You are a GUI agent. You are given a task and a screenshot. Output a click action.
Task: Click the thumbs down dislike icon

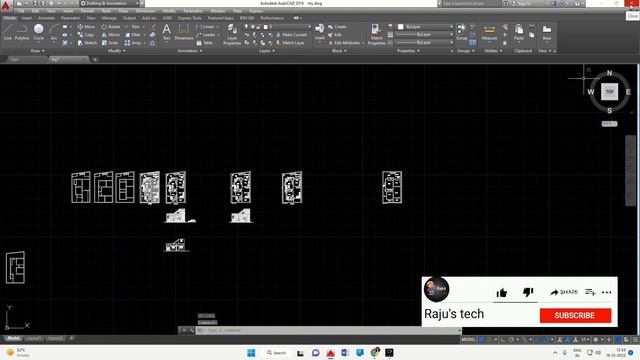point(528,292)
